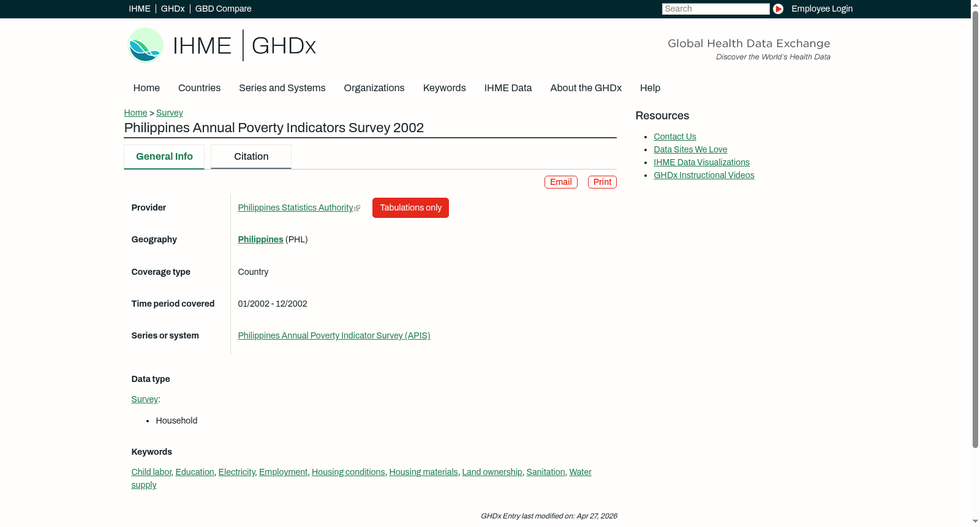Open the Help menu
Screen dimensions: 980x527
(650, 88)
